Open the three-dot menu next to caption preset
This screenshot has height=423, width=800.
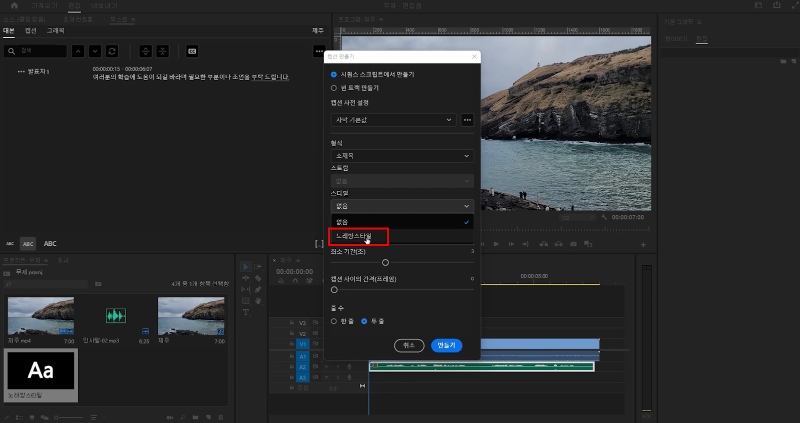(x=467, y=120)
